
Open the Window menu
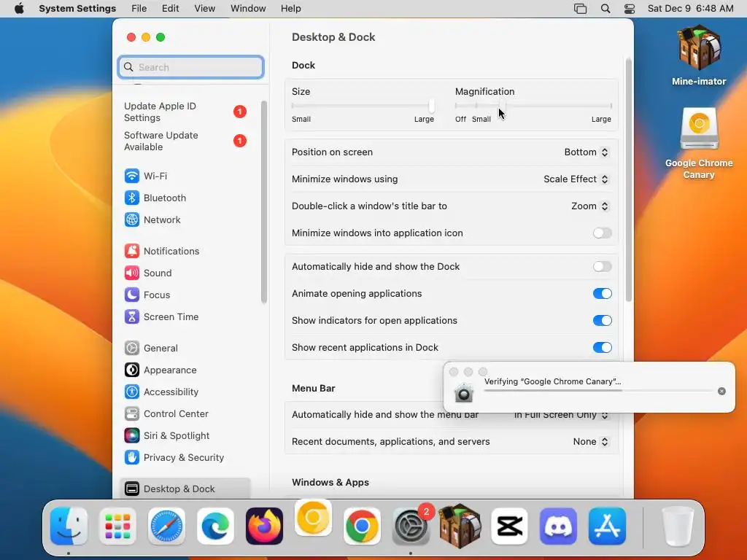248,9
